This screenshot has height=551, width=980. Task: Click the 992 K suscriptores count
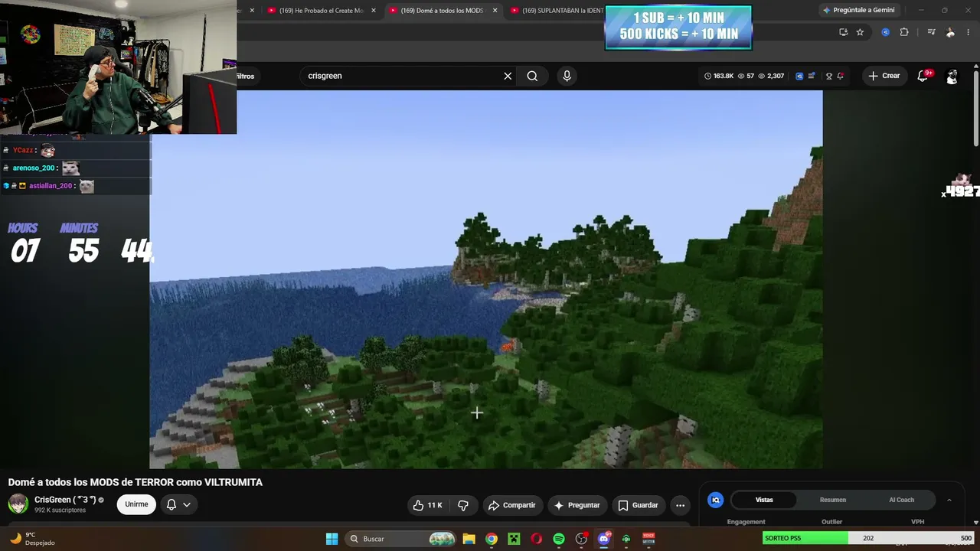(x=60, y=510)
